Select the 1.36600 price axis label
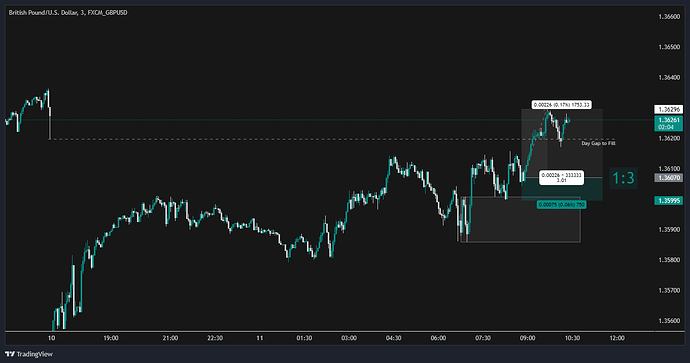The height and width of the screenshot is (363, 690). (x=669, y=17)
